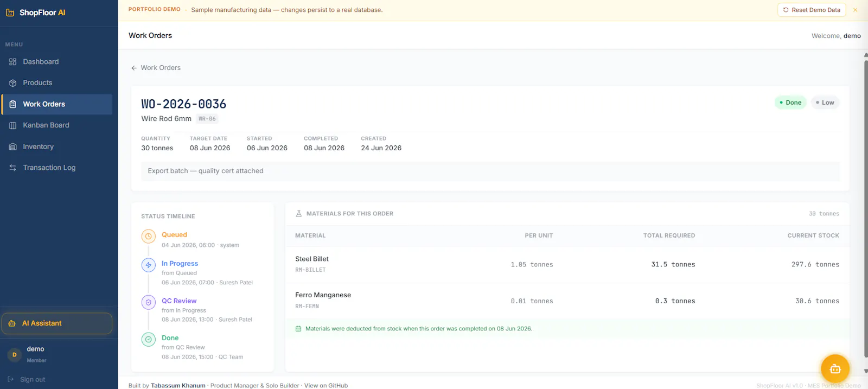
Task: Click 0.3 tonnes total required value
Action: [675, 301]
